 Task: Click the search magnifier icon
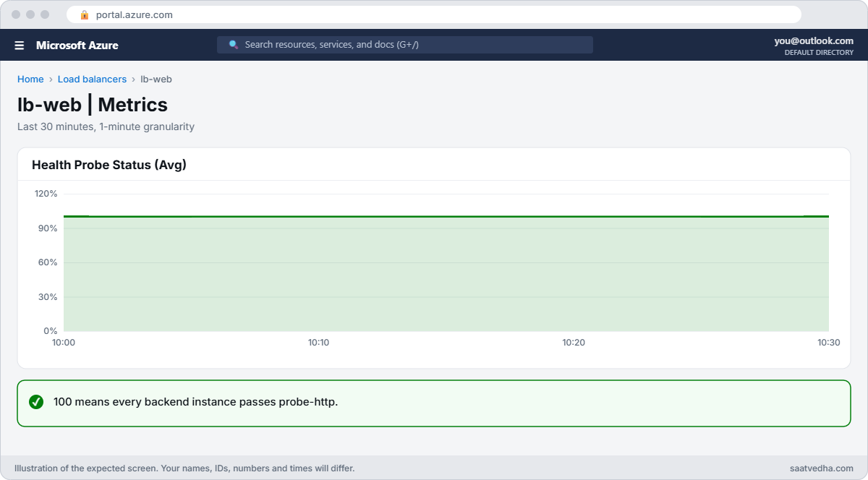pos(234,45)
